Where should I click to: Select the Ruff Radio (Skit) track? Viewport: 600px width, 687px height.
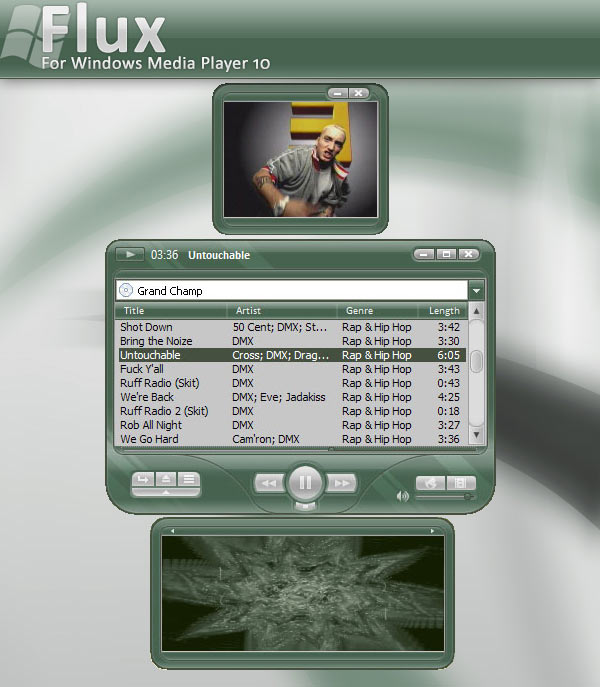(x=160, y=383)
